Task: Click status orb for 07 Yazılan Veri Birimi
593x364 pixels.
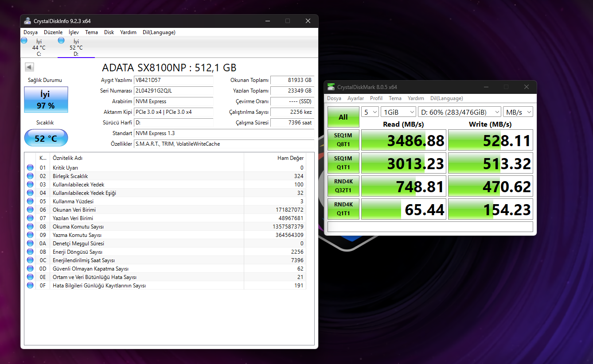Action: 30,218
